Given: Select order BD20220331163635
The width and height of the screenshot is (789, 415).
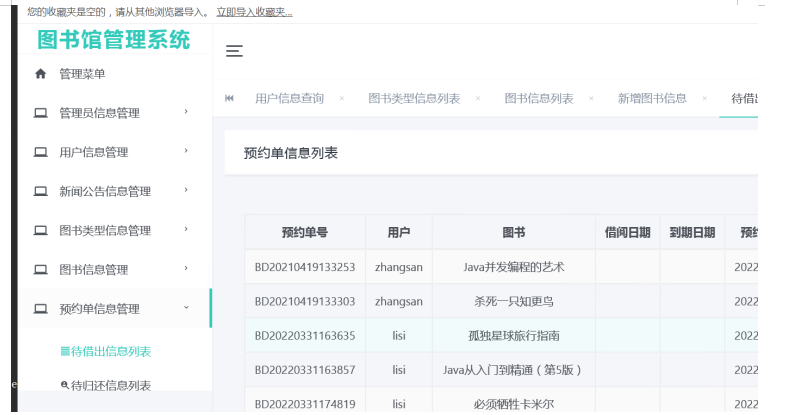Looking at the screenshot, I should point(305,336).
